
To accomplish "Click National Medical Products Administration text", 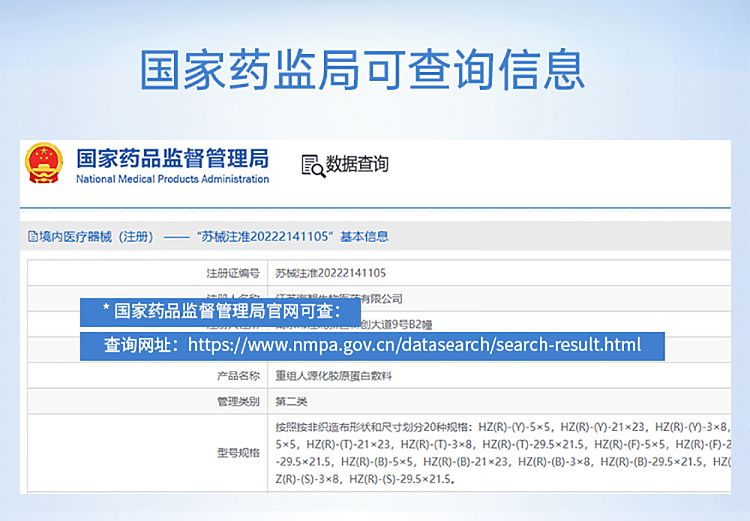I will (x=173, y=179).
